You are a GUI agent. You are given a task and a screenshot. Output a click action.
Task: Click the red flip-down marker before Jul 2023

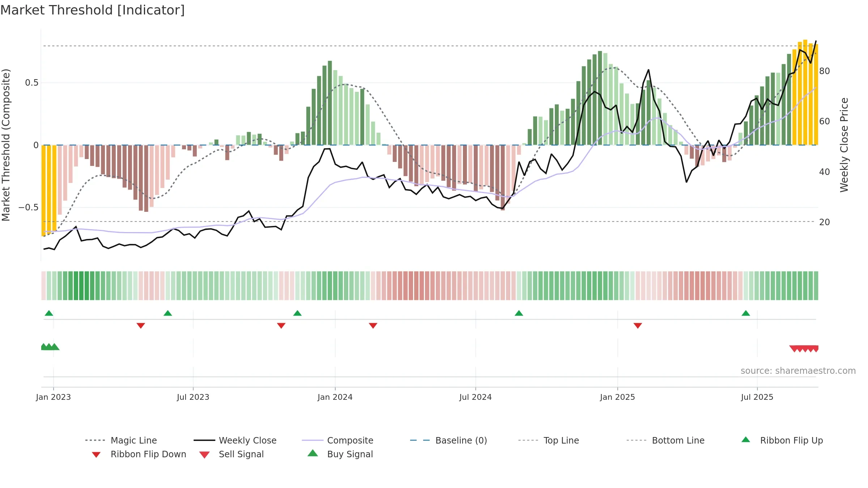click(x=141, y=326)
